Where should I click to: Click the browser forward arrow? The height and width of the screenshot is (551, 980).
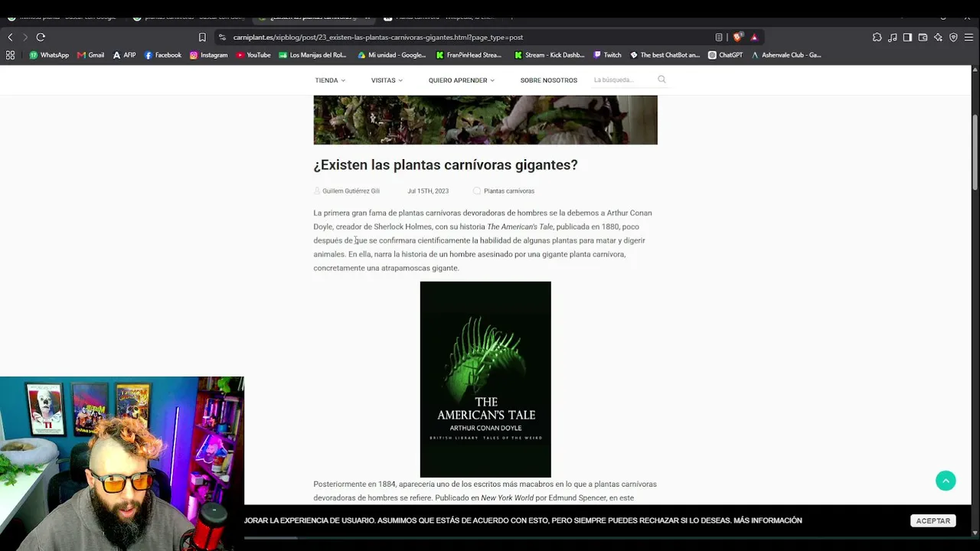pos(24,37)
